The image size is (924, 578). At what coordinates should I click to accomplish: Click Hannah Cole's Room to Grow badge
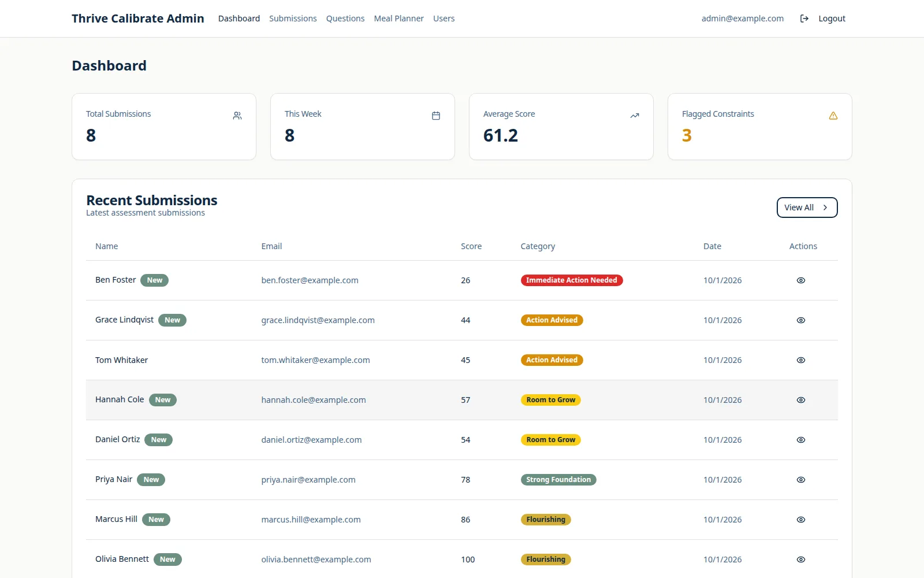click(551, 400)
